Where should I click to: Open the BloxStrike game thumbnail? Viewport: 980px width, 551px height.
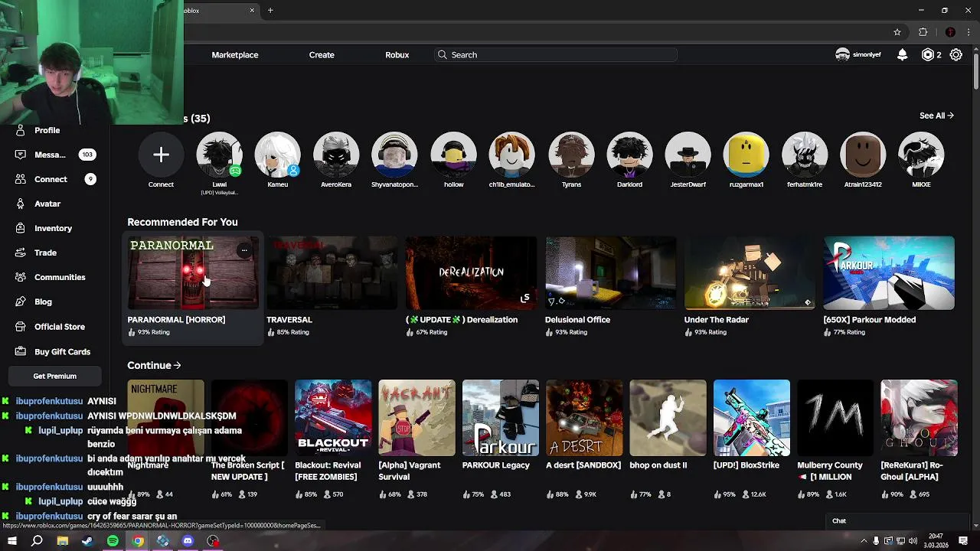(x=752, y=418)
